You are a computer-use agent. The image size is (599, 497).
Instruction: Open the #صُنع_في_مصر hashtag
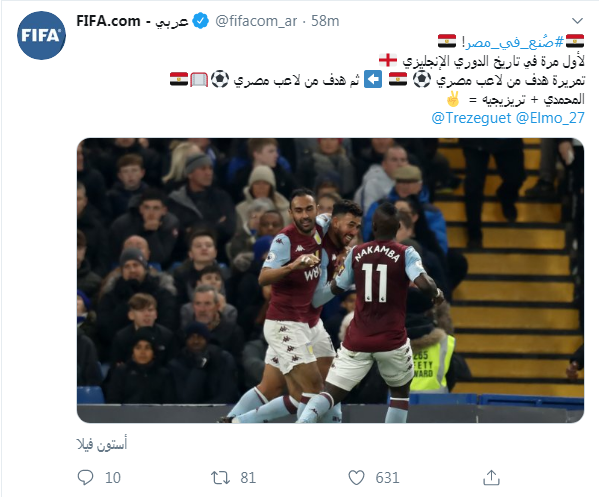[x=514, y=42]
